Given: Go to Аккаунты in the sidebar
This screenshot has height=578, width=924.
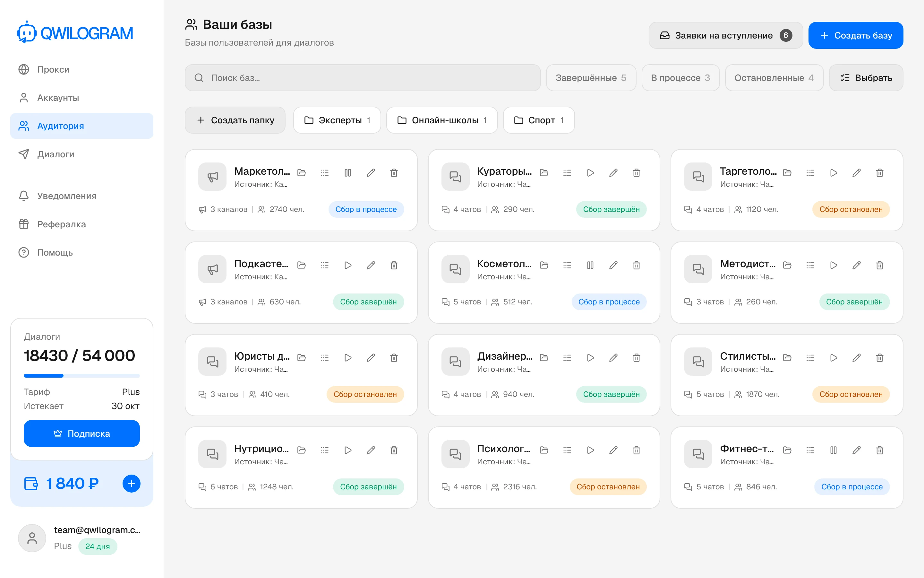Looking at the screenshot, I should [82, 98].
